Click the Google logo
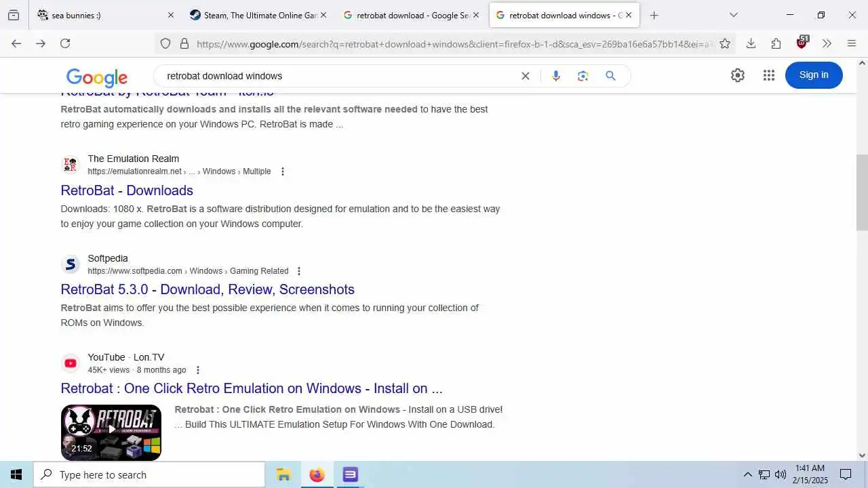The width and height of the screenshot is (868, 488). [97, 77]
